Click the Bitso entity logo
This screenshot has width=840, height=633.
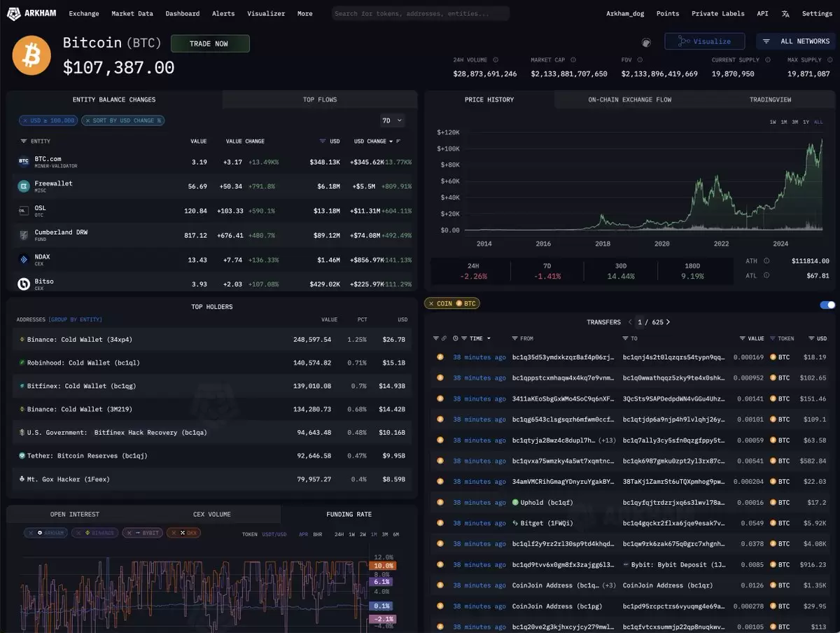point(23,284)
